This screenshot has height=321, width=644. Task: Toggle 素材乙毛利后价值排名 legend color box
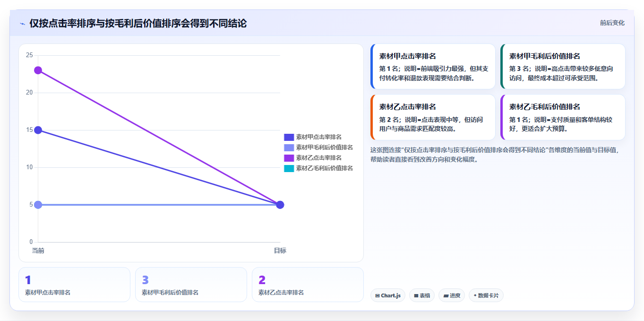coord(289,168)
